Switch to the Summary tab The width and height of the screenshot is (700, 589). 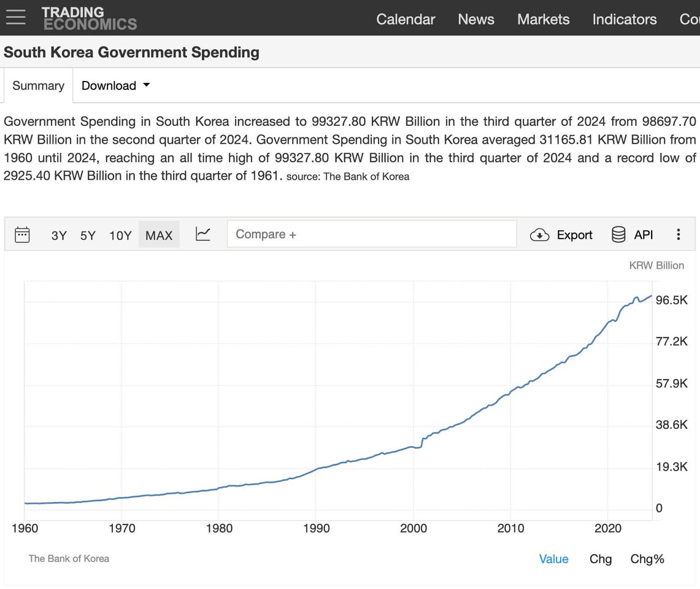[x=38, y=85]
